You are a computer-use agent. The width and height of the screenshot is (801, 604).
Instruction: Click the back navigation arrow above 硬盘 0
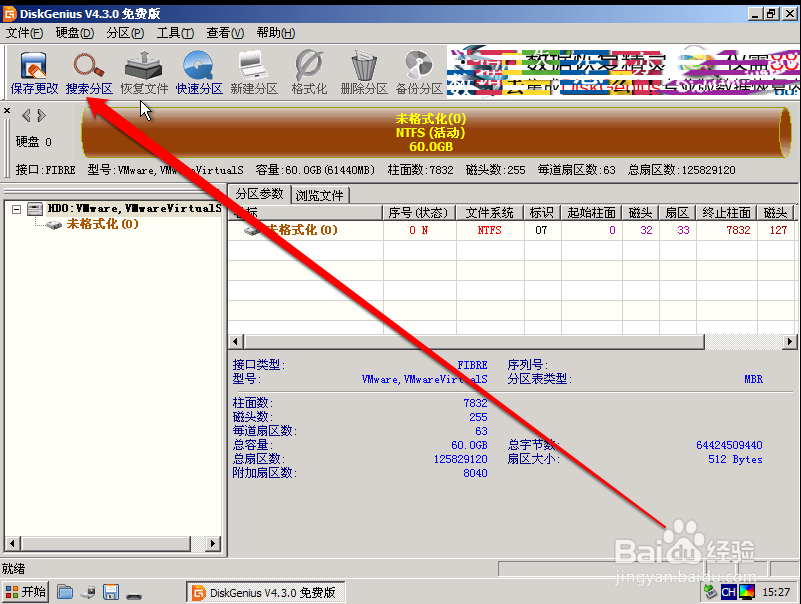(25, 114)
